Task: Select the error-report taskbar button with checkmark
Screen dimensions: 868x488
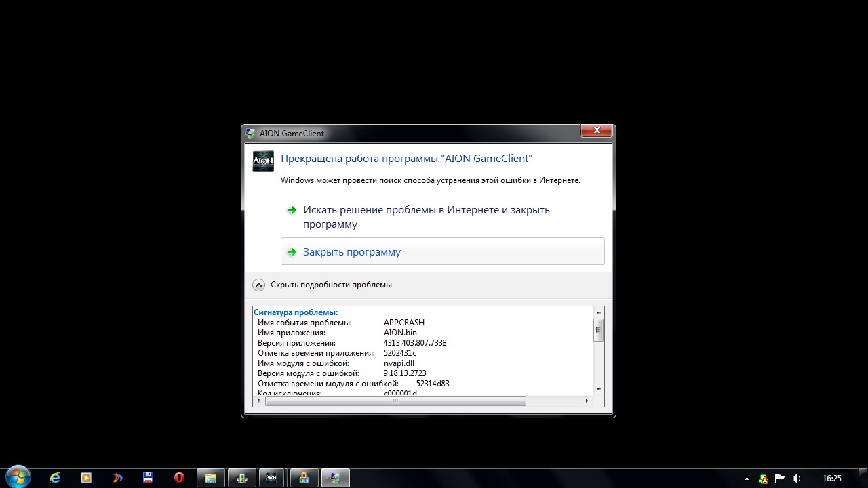Action: point(335,478)
